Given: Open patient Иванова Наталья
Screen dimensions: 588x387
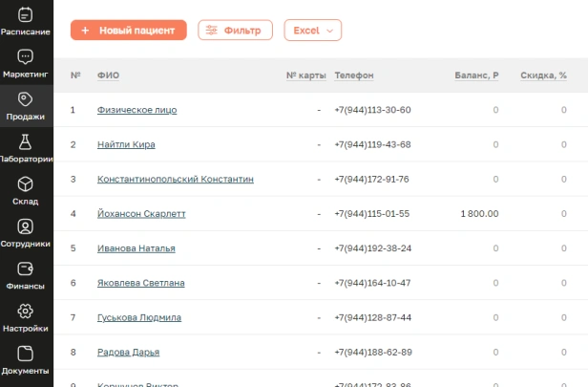Looking at the screenshot, I should tap(136, 248).
